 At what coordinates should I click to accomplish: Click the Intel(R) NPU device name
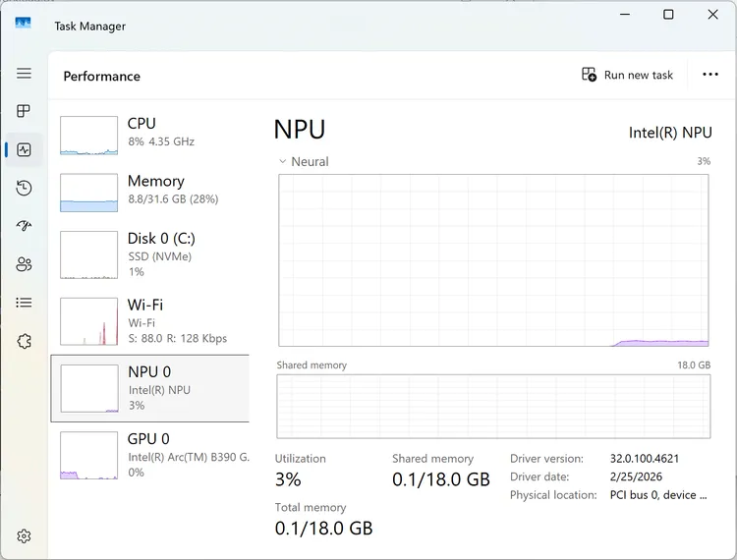[x=670, y=133]
